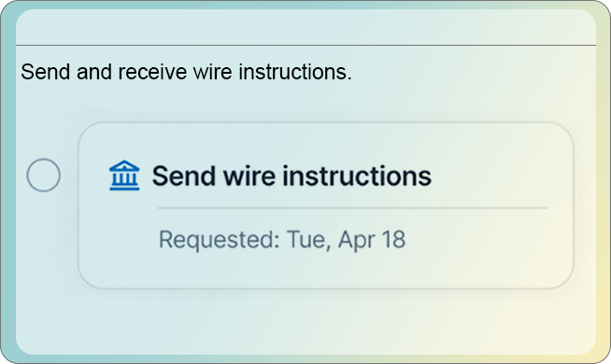
Task: Select the radio circle beside the wire card
Action: click(44, 175)
